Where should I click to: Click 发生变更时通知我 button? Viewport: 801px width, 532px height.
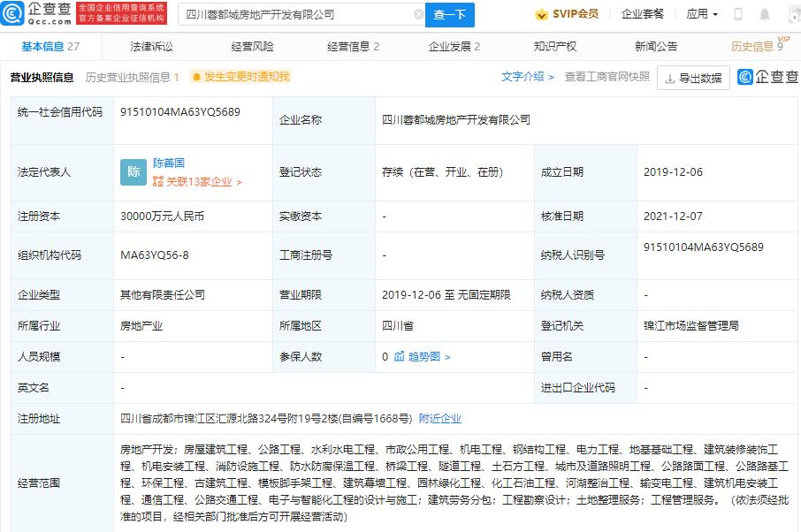240,77
